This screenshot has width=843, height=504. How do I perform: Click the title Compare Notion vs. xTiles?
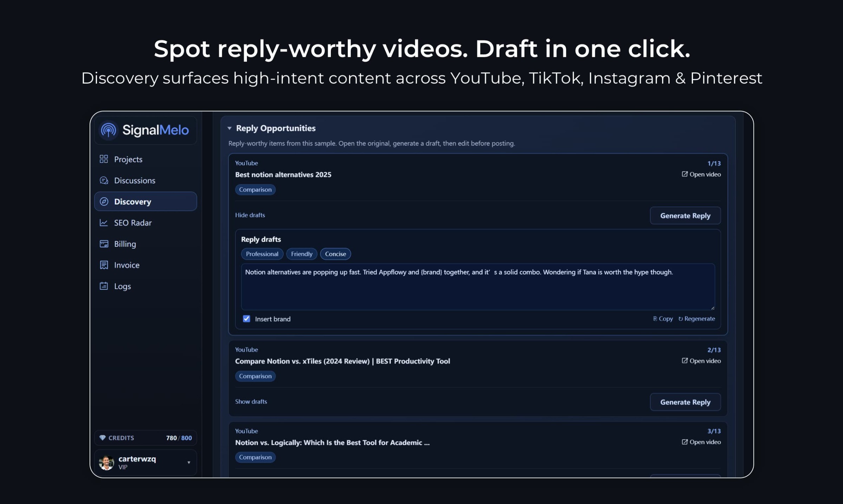coord(342,361)
